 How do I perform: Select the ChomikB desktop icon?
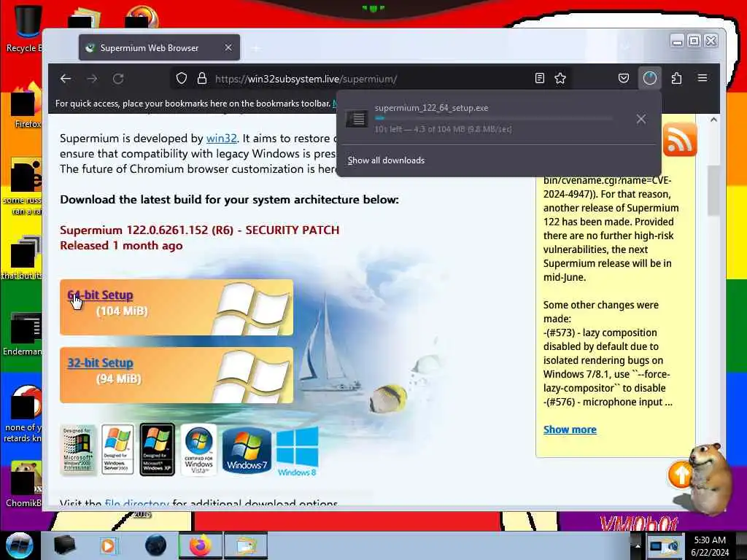[x=24, y=483]
